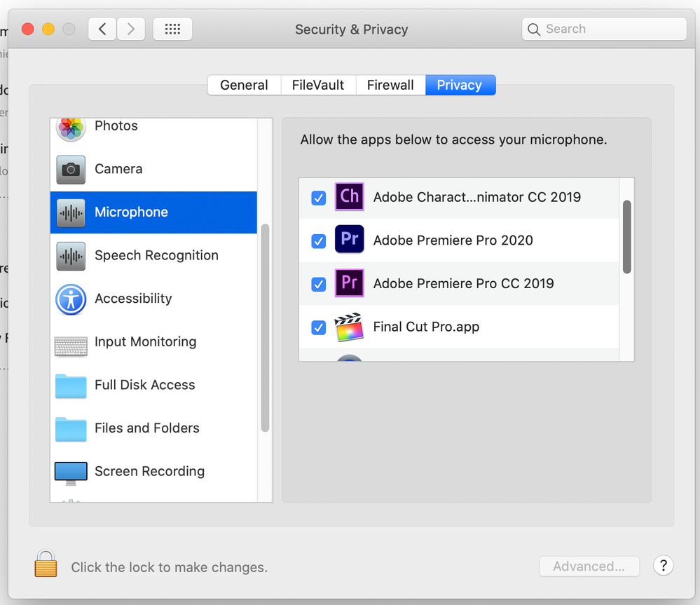Click the Final Cut Pro clapperboard icon
This screenshot has width=700, height=605.
tap(349, 327)
